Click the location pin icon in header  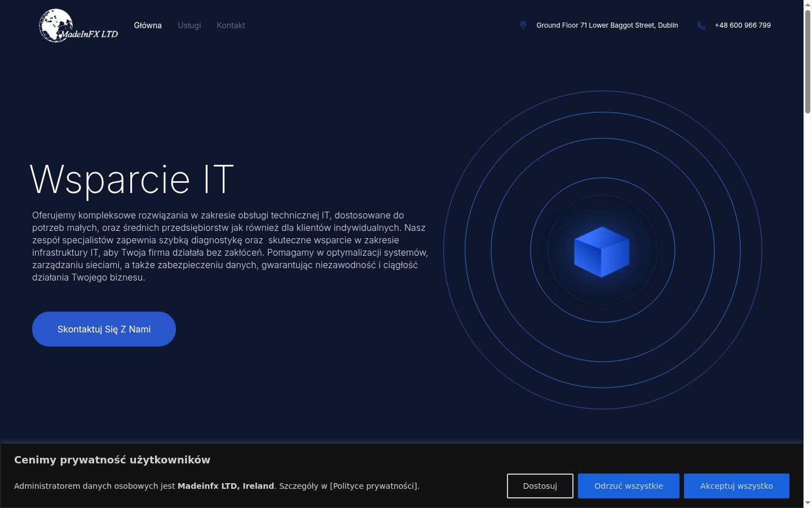tap(523, 25)
